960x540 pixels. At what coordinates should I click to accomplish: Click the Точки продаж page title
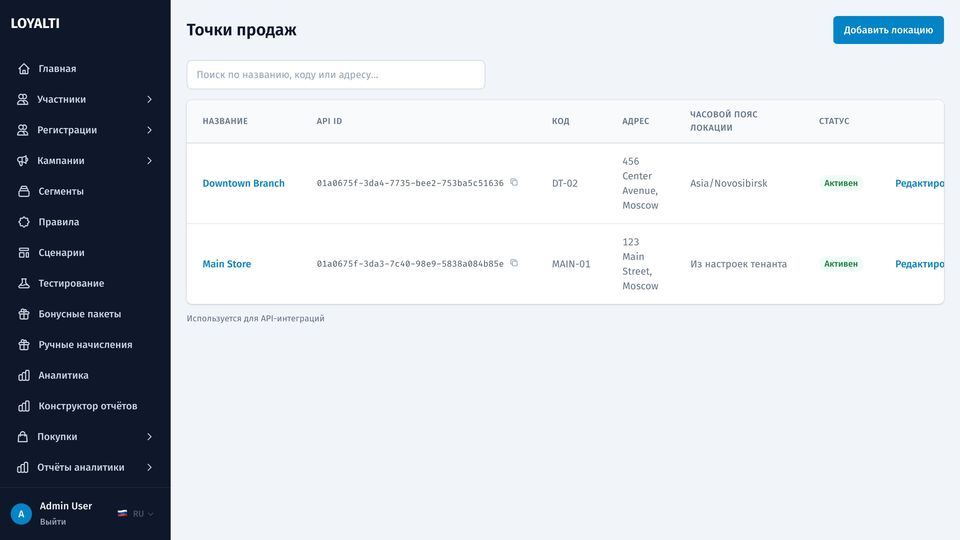point(241,30)
